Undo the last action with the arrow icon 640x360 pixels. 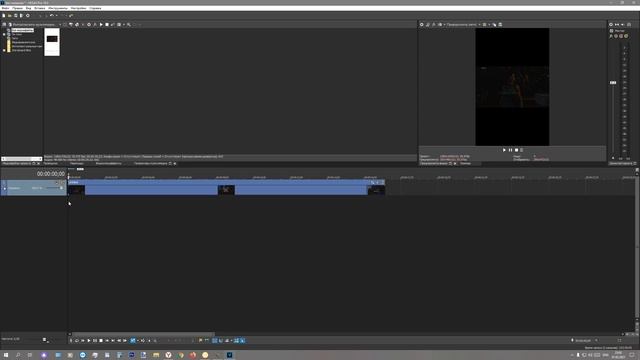coord(51,16)
